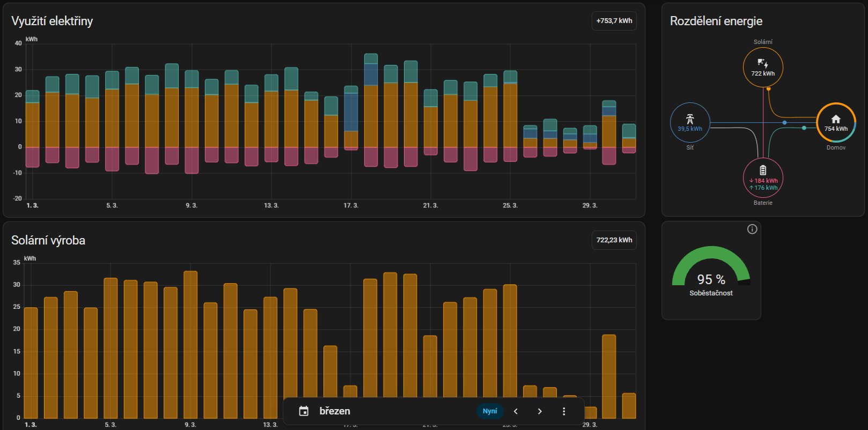The height and width of the screenshot is (430, 868).
Task: Click the home icon in Domov circle
Action: (x=836, y=119)
